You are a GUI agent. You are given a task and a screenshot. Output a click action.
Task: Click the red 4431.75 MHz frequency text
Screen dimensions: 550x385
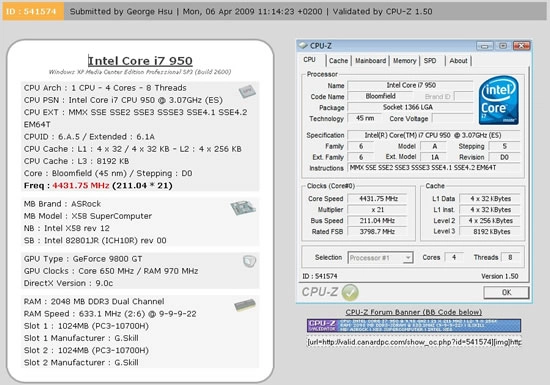(81, 185)
